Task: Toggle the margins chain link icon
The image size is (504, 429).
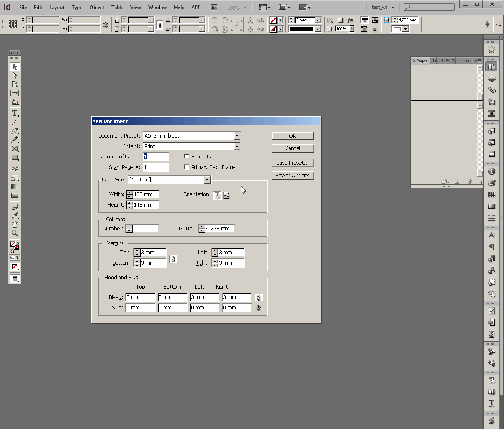Action: (x=173, y=259)
